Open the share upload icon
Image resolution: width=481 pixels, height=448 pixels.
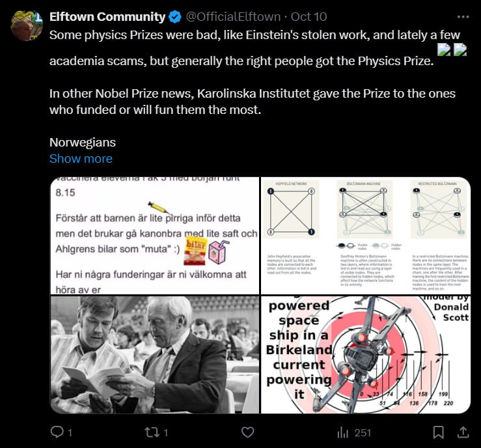pyautogui.click(x=463, y=432)
